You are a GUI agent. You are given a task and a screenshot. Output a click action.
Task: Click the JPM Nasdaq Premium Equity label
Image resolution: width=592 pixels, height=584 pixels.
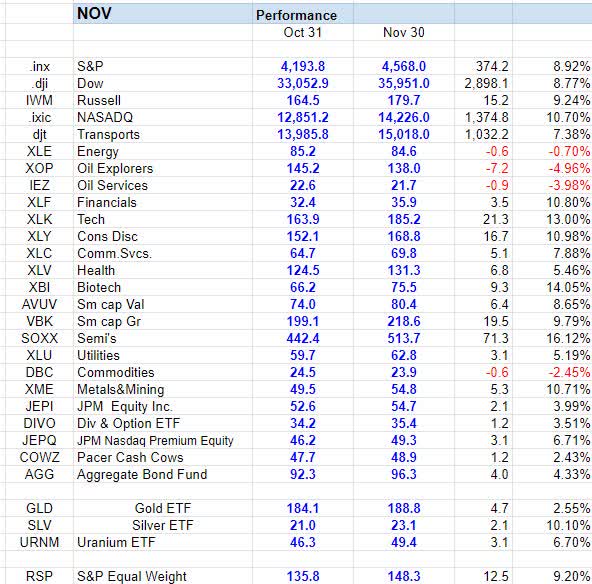155,440
